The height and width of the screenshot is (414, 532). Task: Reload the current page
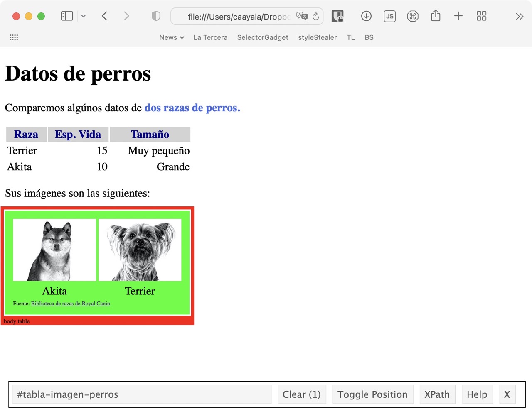point(316,16)
